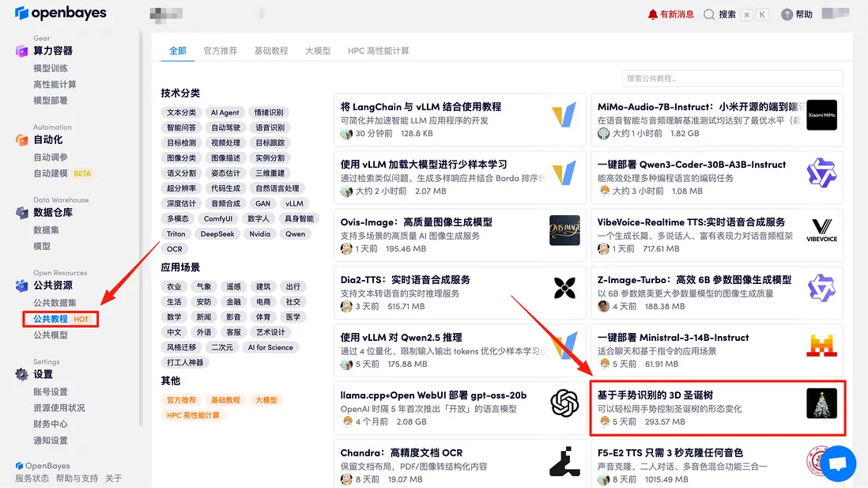Open 模型训练 in the sidebar
This screenshot has width=868, height=488.
pyautogui.click(x=51, y=68)
